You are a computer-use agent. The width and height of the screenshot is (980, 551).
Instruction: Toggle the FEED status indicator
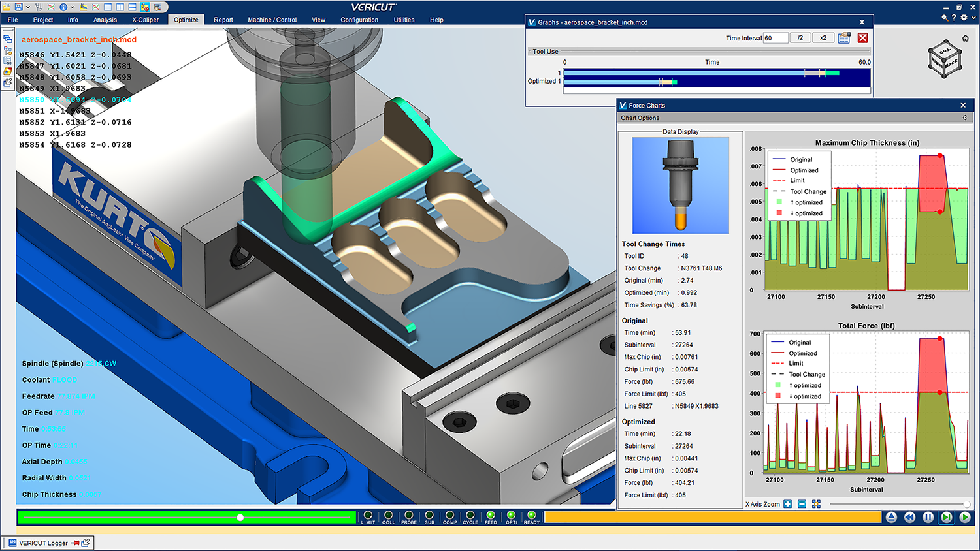pos(491,516)
